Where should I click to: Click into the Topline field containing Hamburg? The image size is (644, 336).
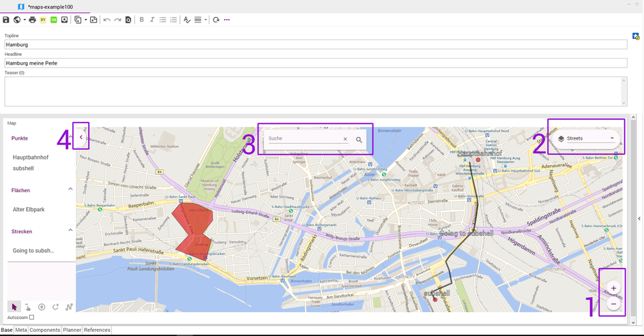click(316, 45)
